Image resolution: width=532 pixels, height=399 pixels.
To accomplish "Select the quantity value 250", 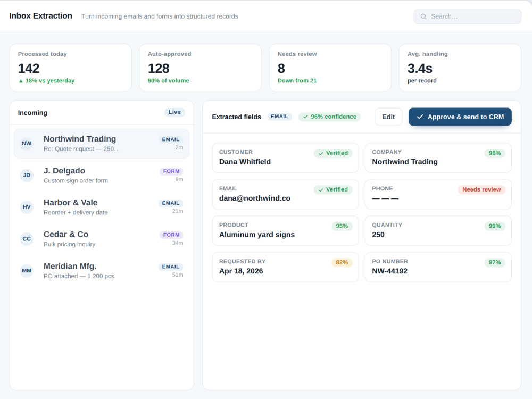I will [x=378, y=235].
